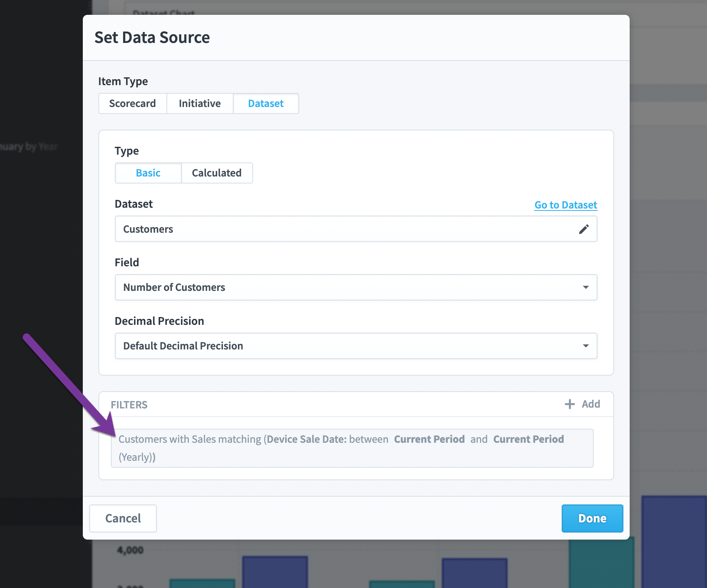Click the Customers dataset field

(x=356, y=229)
